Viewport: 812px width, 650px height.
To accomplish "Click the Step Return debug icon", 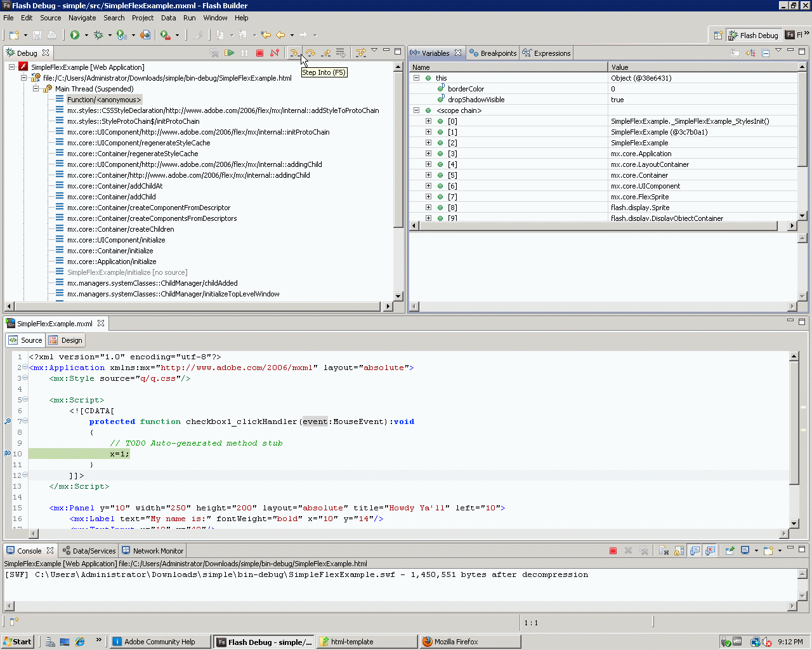I will (x=326, y=53).
